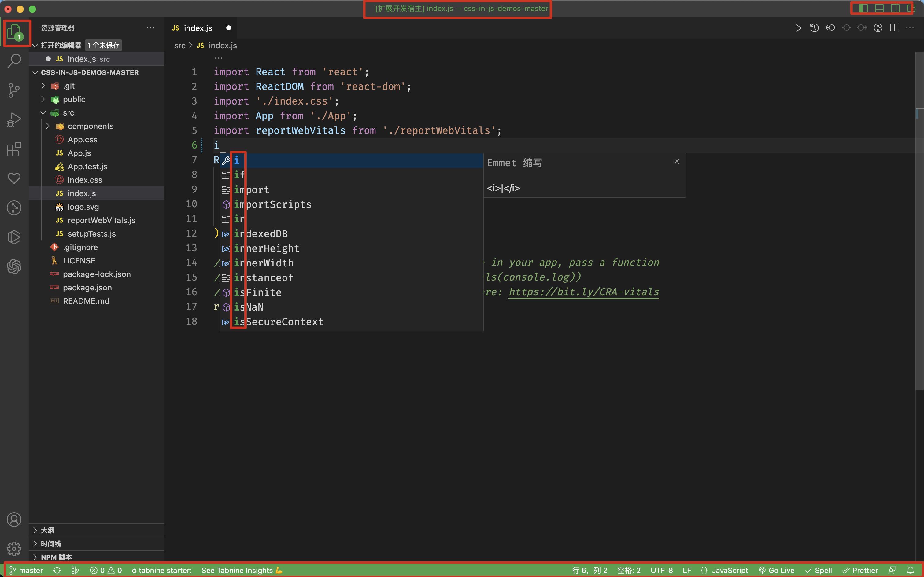
Task: Select the index.js editor tab
Action: tap(198, 28)
